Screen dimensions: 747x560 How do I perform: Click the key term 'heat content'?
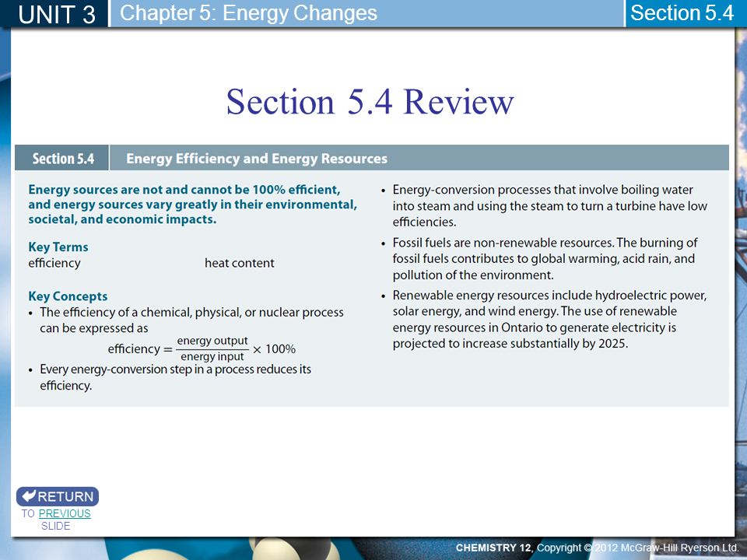(x=239, y=263)
